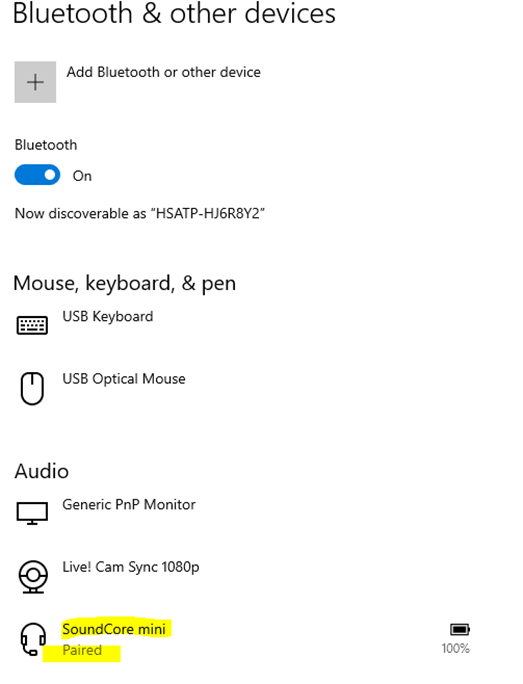This screenshot has width=523, height=684.
Task: Click the 100% battery percentage text
Action: coord(455,649)
